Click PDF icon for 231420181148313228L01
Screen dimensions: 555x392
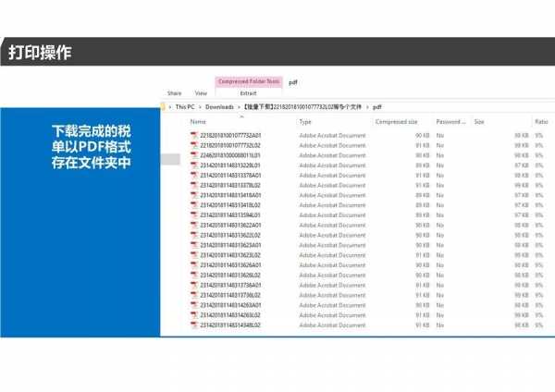(194, 165)
